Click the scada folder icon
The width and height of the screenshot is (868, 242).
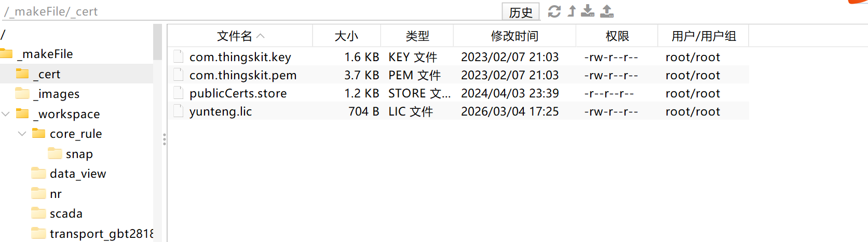(38, 213)
